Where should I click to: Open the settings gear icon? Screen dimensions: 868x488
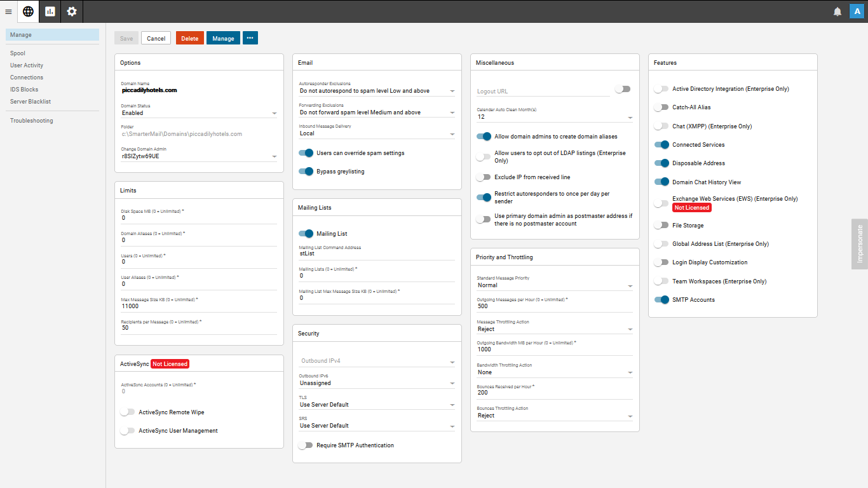pos(72,11)
